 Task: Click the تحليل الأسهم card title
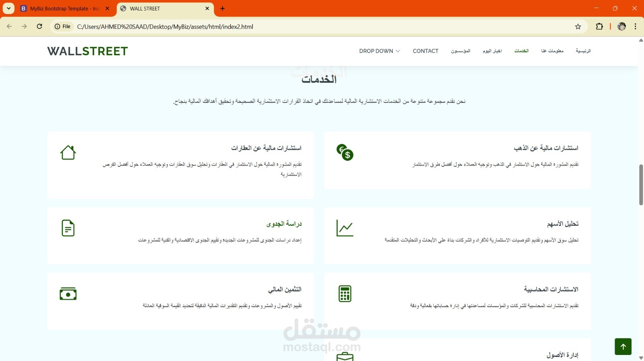pos(563,224)
